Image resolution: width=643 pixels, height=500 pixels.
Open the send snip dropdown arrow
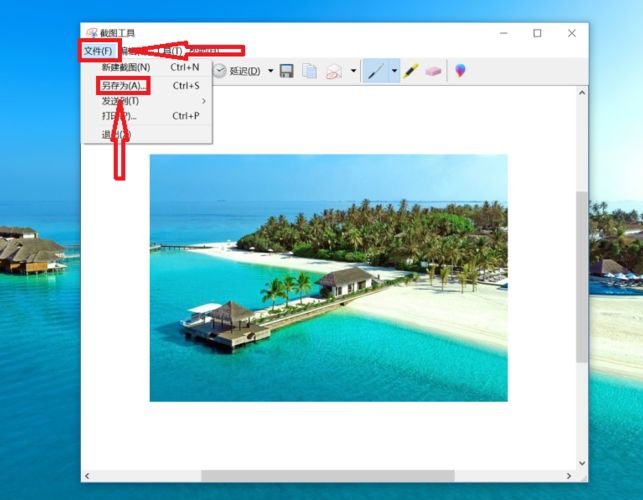(353, 71)
